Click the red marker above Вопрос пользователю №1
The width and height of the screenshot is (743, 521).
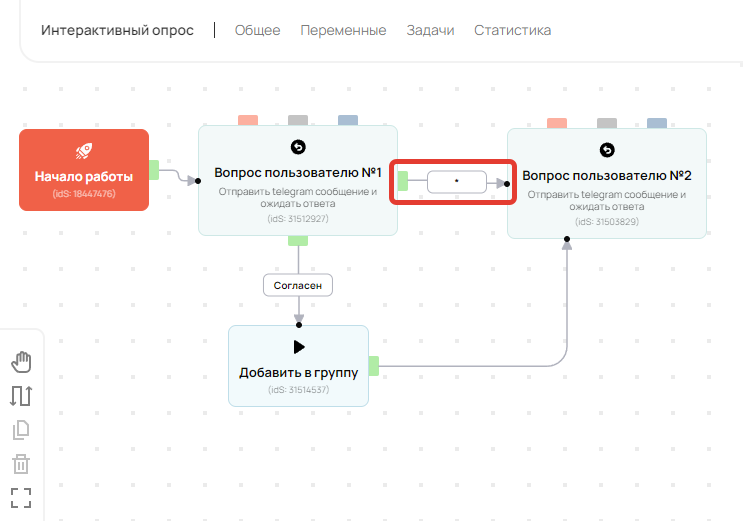[248, 120]
